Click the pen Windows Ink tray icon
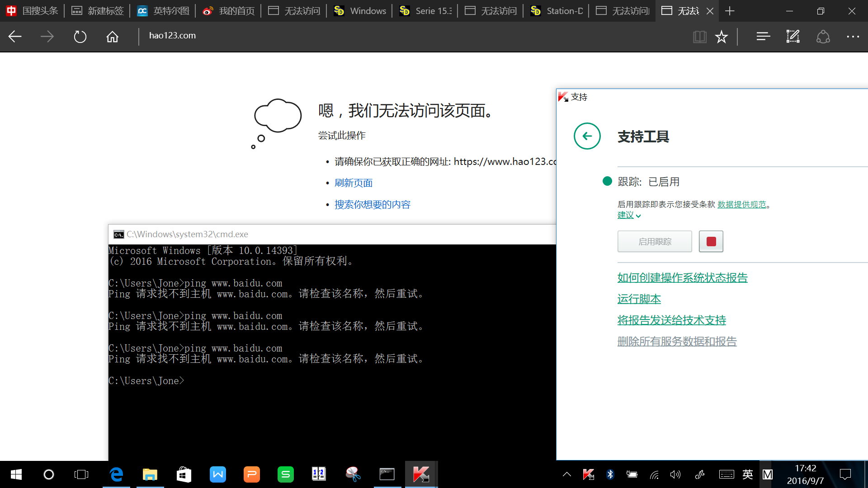The width and height of the screenshot is (868, 488). coord(699,474)
